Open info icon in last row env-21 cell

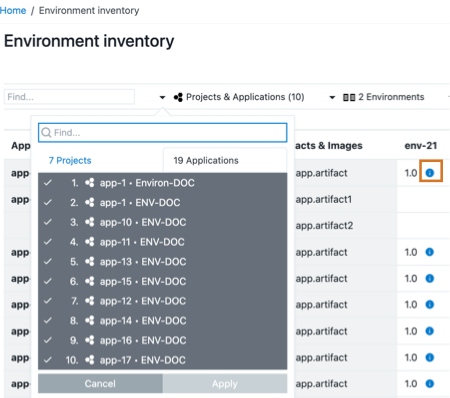click(430, 384)
